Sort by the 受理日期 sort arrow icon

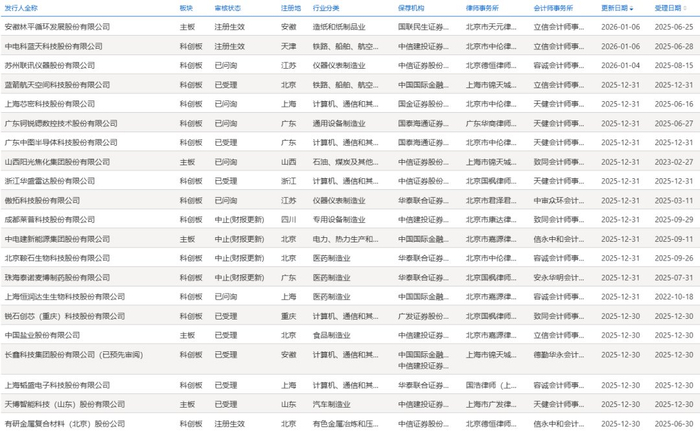pos(685,8)
